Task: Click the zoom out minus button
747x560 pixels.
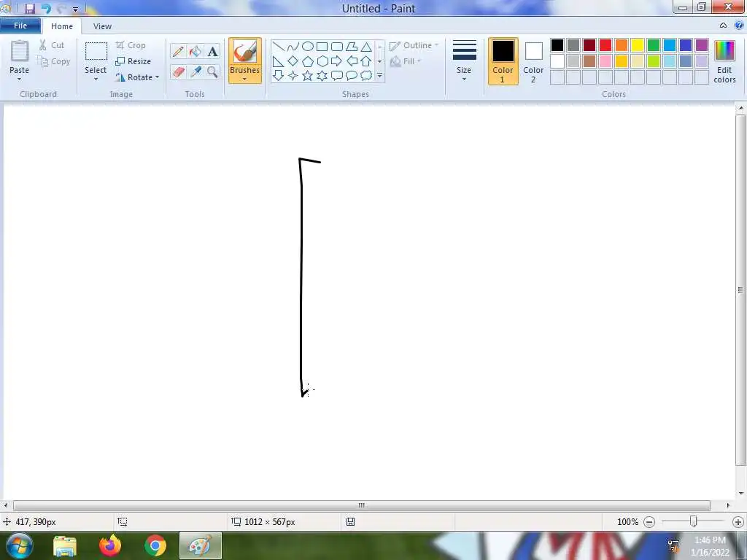Action: 649,522
